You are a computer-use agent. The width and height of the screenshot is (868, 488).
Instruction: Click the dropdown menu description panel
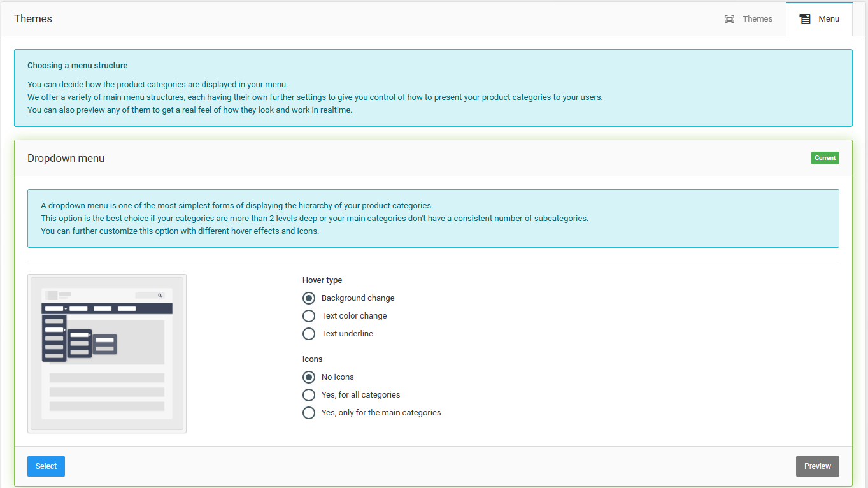pos(433,218)
